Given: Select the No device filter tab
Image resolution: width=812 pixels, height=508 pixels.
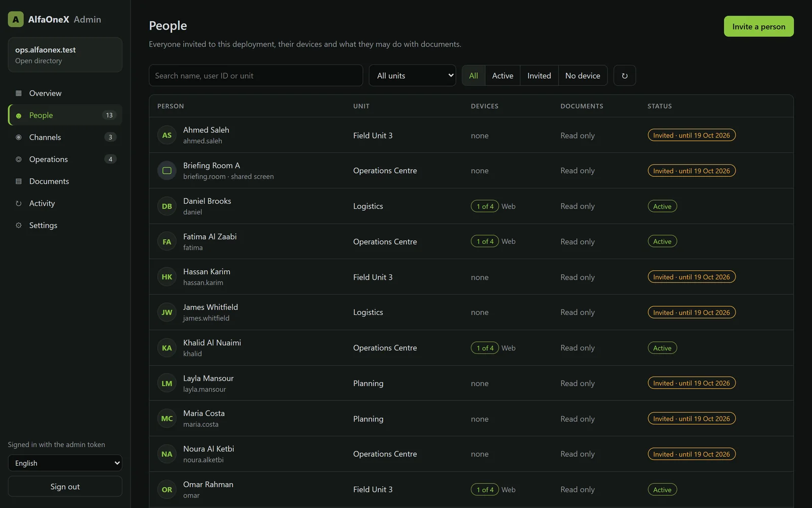Looking at the screenshot, I should [x=583, y=76].
